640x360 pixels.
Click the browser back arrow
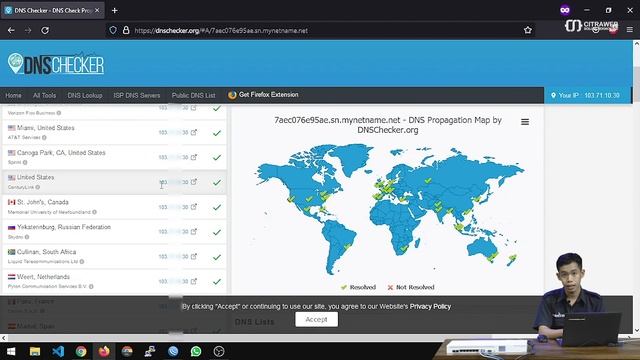[11, 30]
